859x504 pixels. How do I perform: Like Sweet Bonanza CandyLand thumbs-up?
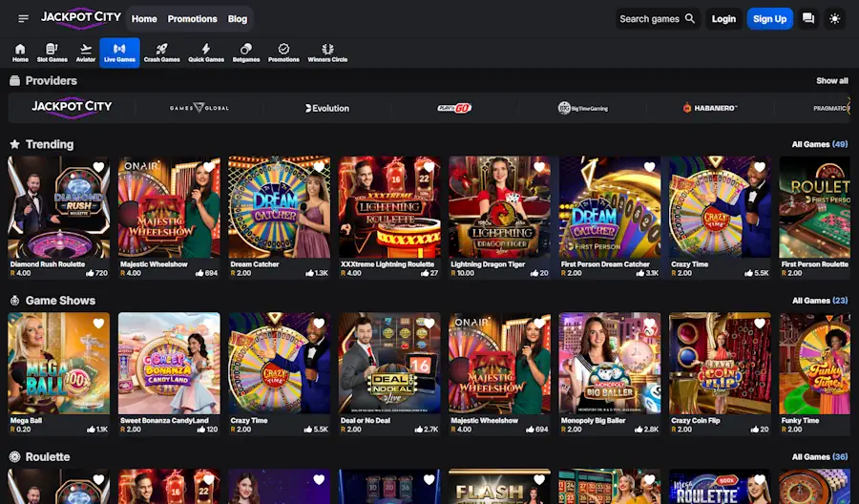point(201,429)
